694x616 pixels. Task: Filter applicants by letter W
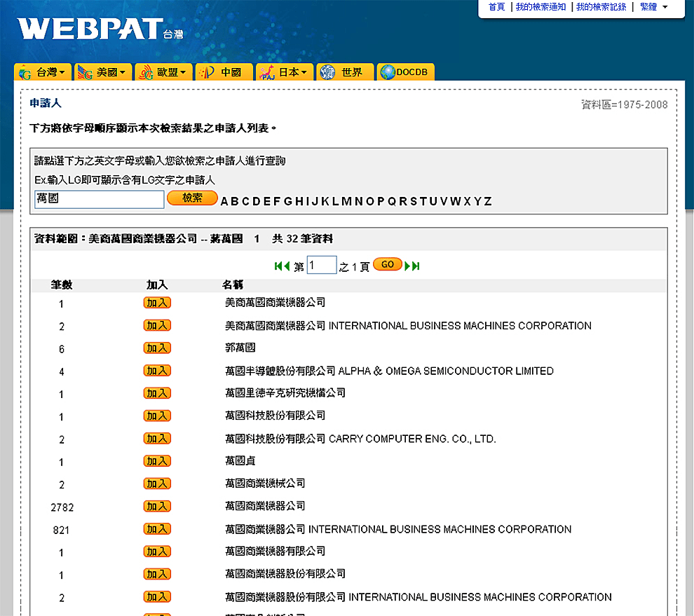(456, 202)
